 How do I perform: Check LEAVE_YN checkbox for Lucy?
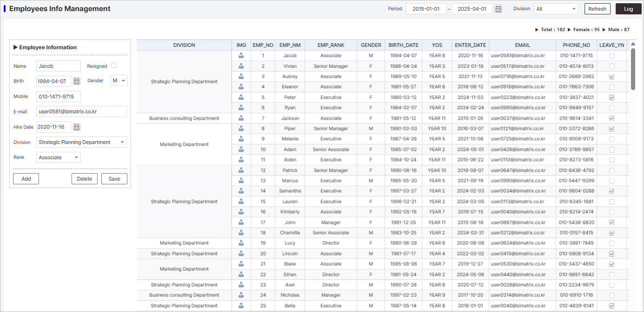(611, 243)
